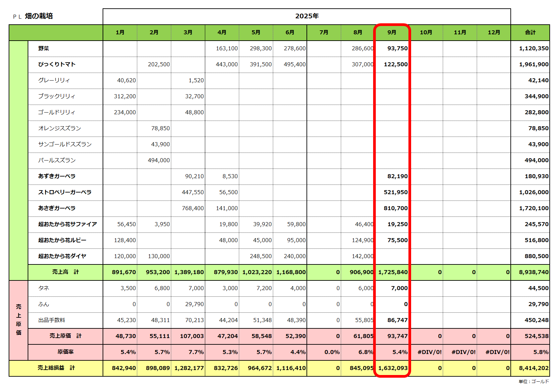Click the #DIV/0! cell under 10月
This screenshot has width=559, height=392.
point(429,352)
